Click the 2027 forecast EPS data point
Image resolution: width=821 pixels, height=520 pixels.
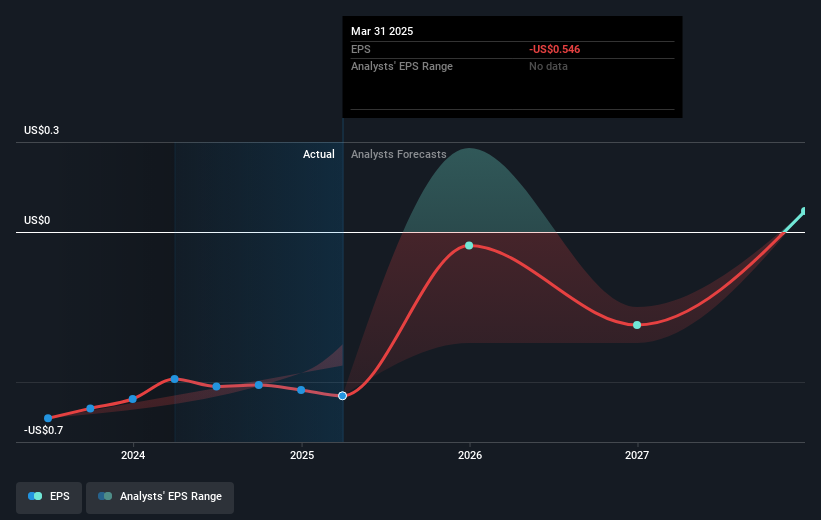pos(637,325)
